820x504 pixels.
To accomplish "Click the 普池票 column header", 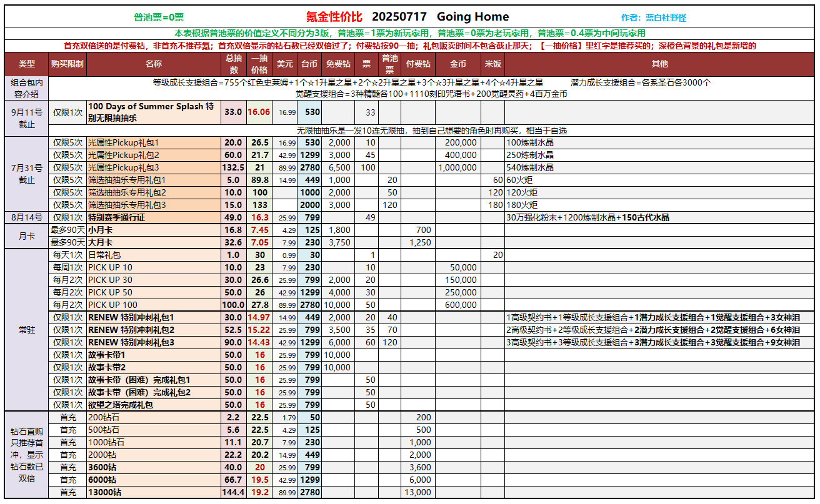I will click(390, 64).
